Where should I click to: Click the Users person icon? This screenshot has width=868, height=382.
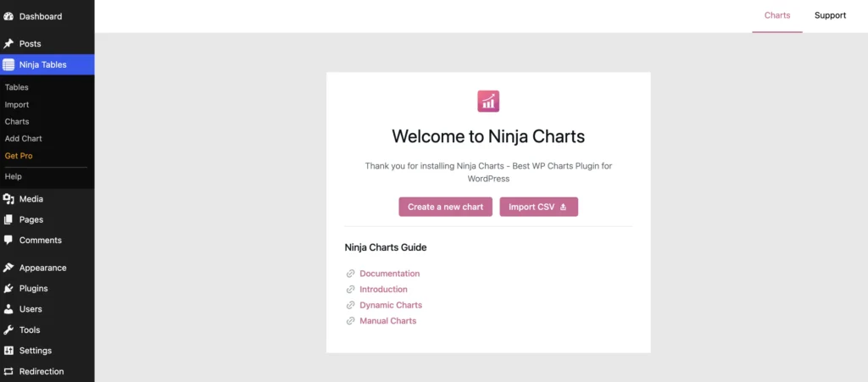point(8,309)
